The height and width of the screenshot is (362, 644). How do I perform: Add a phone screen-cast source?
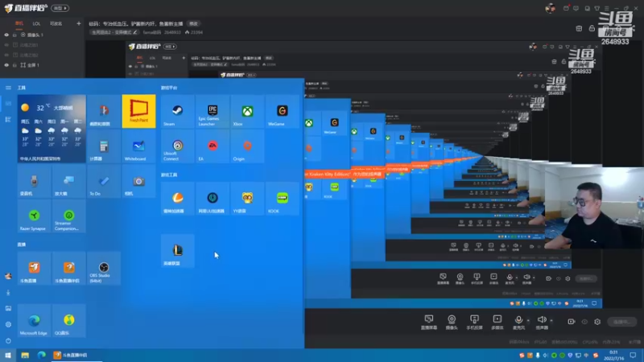tap(474, 322)
